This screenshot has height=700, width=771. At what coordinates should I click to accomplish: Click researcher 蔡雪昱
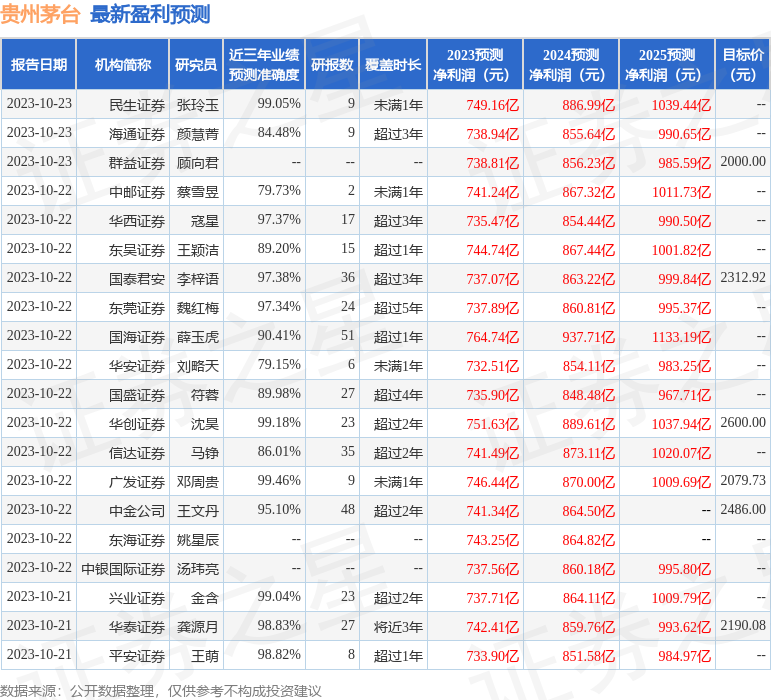pos(198,192)
